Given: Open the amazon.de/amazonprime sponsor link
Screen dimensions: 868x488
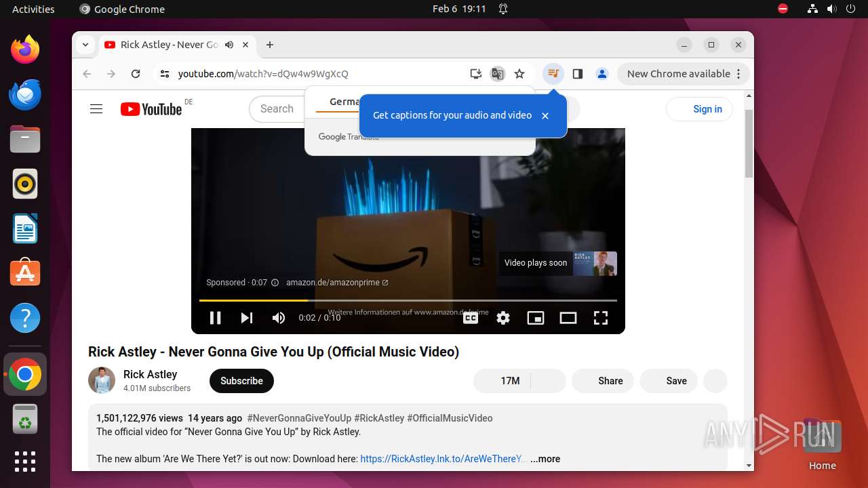Looking at the screenshot, I should click(337, 283).
